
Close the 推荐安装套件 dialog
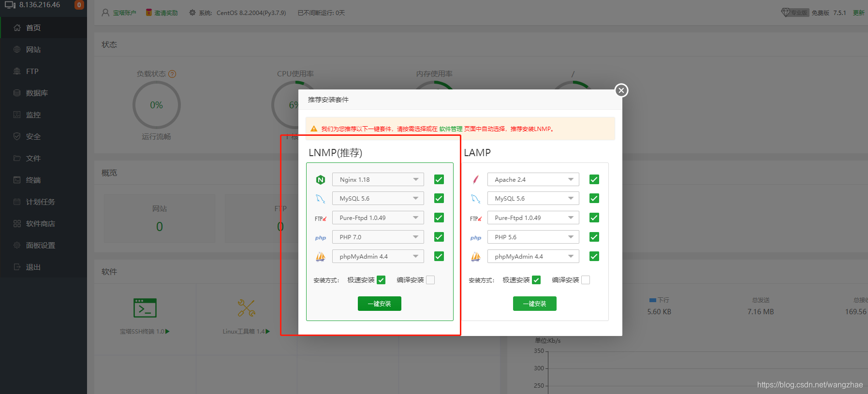coord(621,90)
